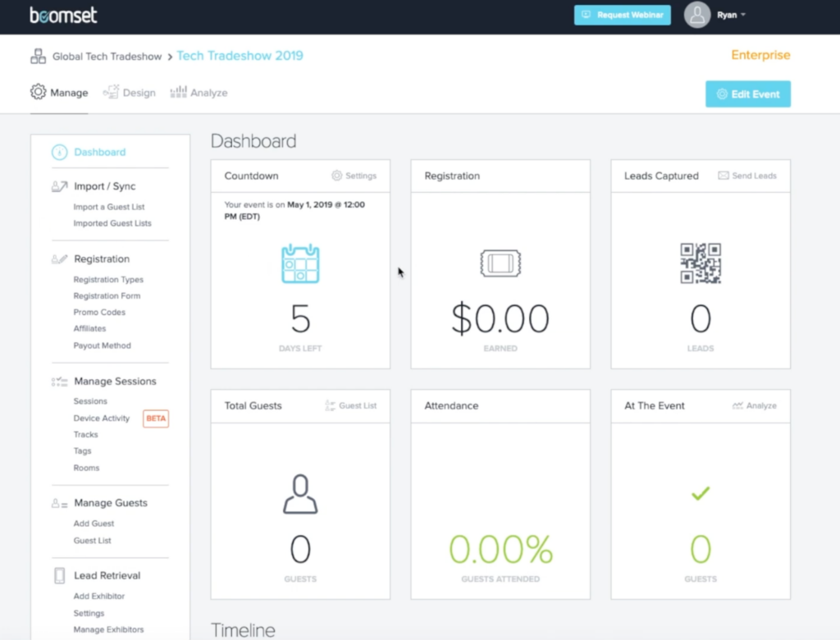Open the Registration sidebar section
The height and width of the screenshot is (640, 840).
pos(102,259)
